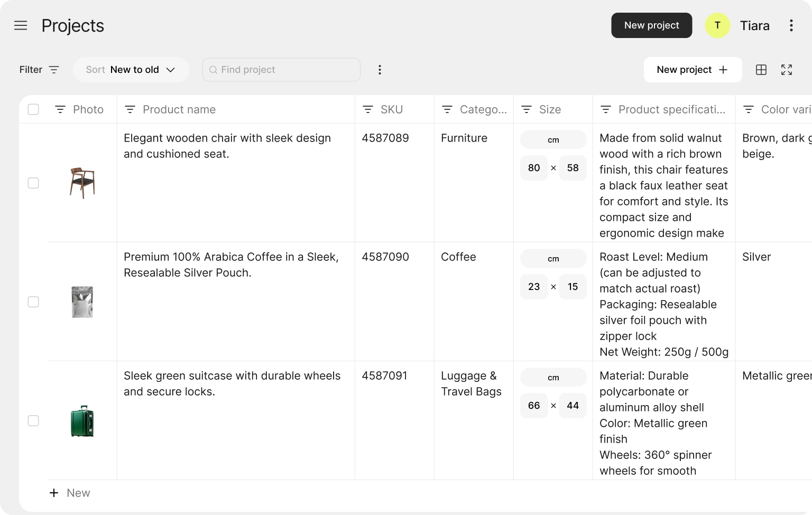
Task: Add a new row with New
Action: pos(70,493)
